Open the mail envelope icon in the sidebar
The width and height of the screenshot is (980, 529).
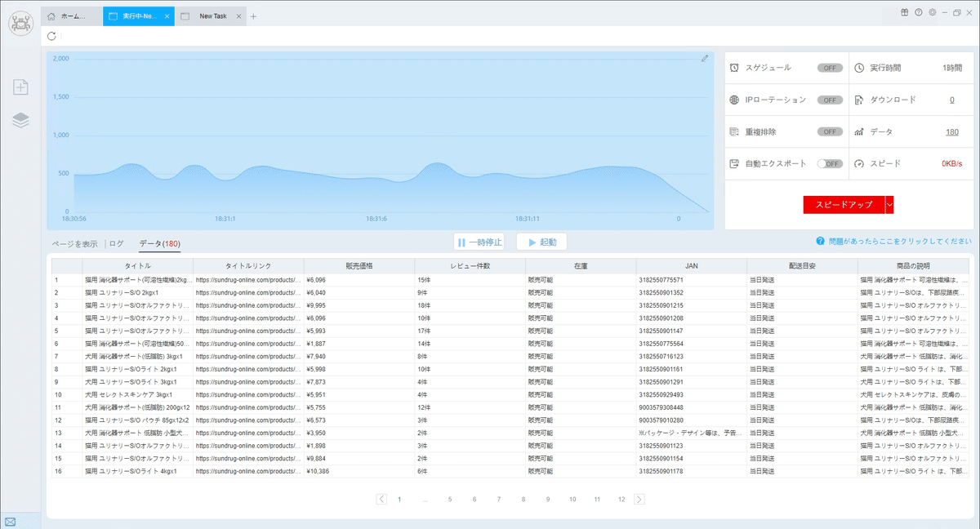(x=11, y=521)
